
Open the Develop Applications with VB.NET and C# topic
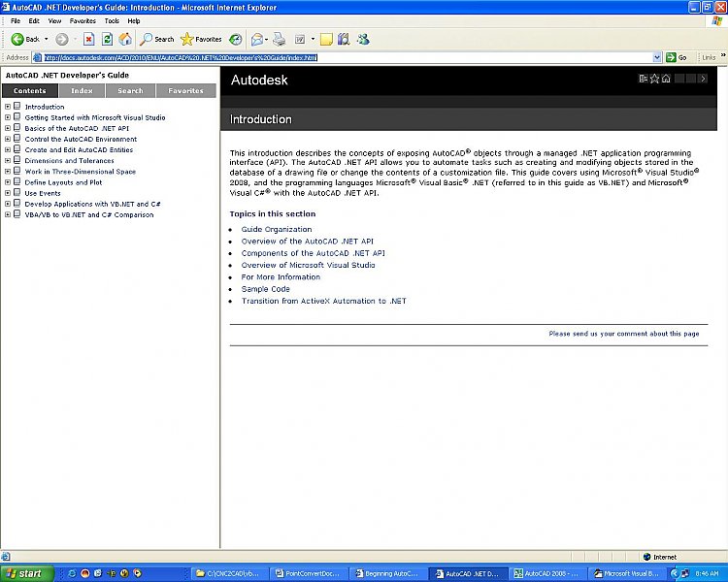coord(92,204)
